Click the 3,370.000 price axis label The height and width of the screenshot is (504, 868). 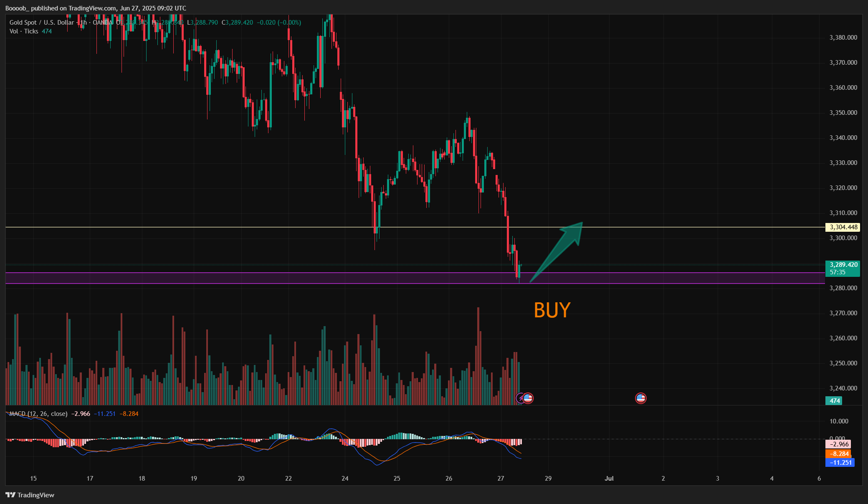(x=843, y=63)
